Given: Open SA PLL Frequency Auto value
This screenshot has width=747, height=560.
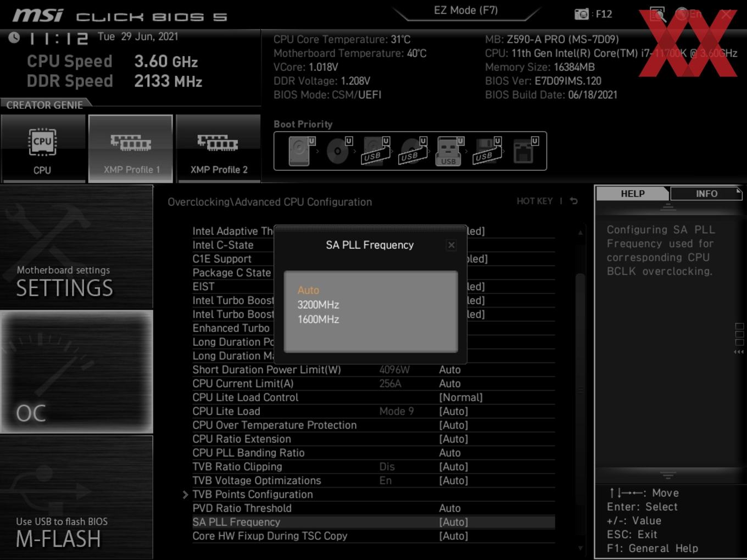Looking at the screenshot, I should point(454,522).
